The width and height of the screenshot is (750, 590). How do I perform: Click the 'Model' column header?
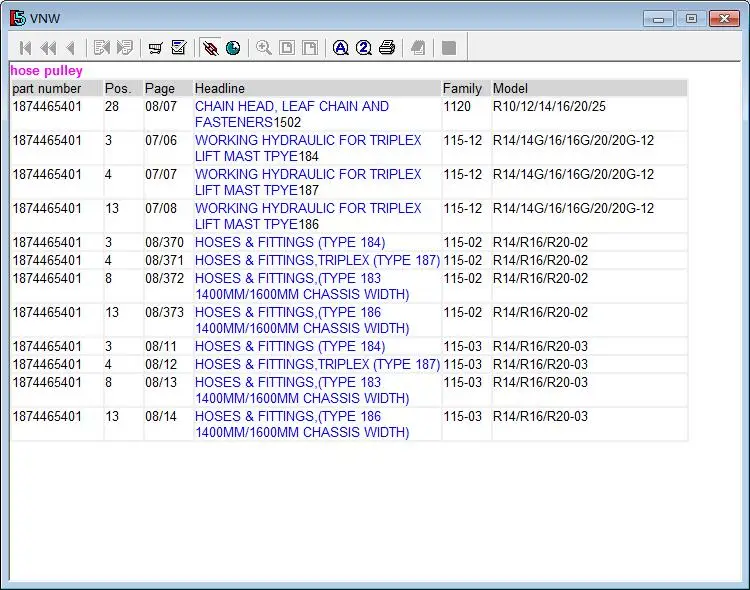click(x=589, y=89)
